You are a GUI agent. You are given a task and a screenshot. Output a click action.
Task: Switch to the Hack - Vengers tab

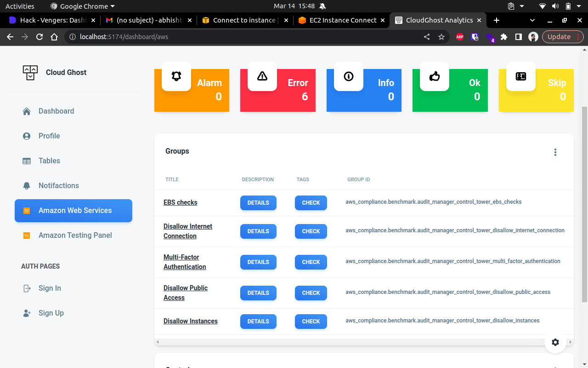point(53,20)
